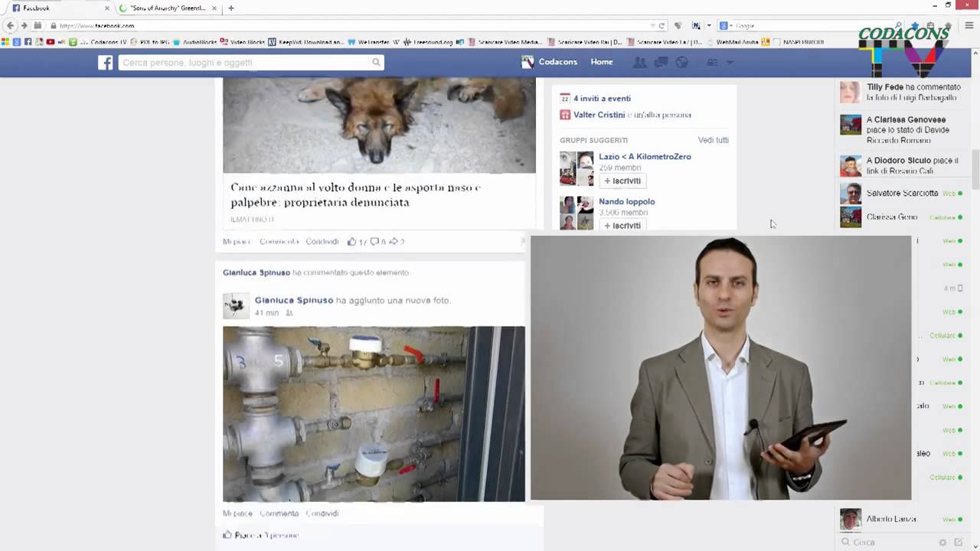Open the Lazio < A KilometroZero group
This screenshot has height=551, width=980.
pos(645,157)
